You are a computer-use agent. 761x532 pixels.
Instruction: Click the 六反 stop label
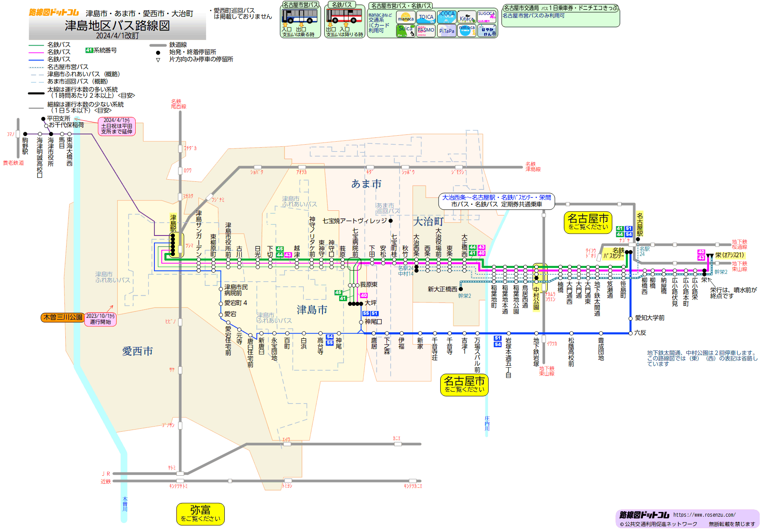coord(640,333)
